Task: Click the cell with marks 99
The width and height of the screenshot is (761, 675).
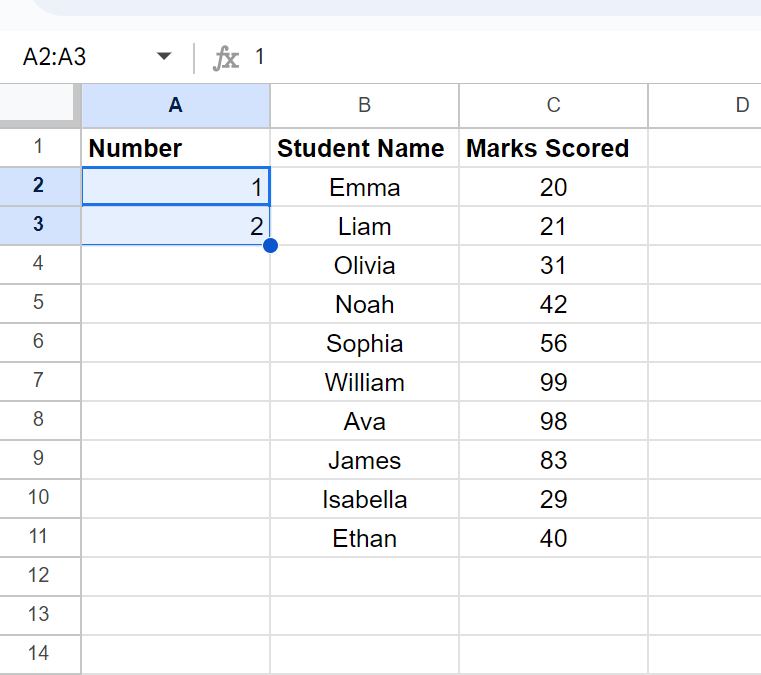Action: click(553, 382)
